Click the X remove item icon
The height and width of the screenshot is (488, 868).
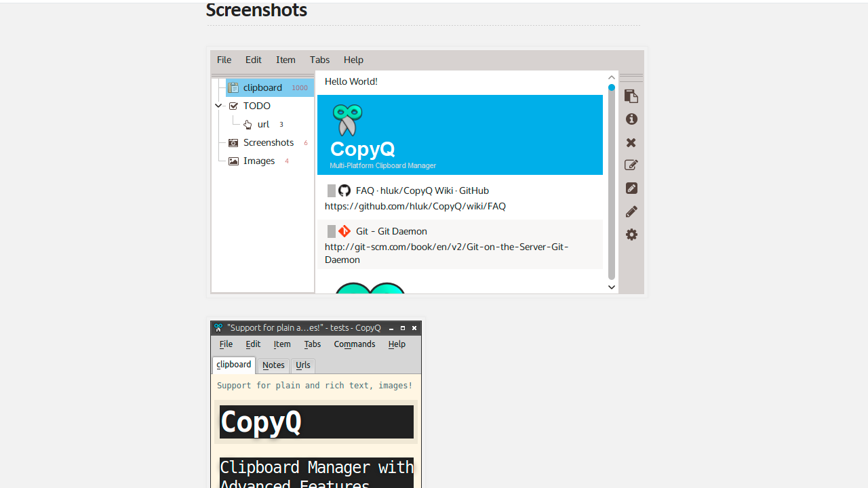click(x=631, y=142)
